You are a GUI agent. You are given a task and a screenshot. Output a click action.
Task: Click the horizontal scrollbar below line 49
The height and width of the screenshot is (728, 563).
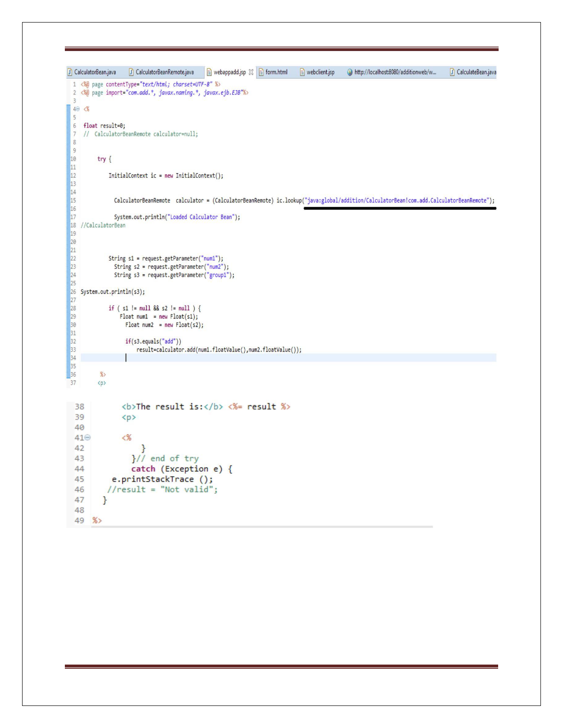(x=262, y=527)
